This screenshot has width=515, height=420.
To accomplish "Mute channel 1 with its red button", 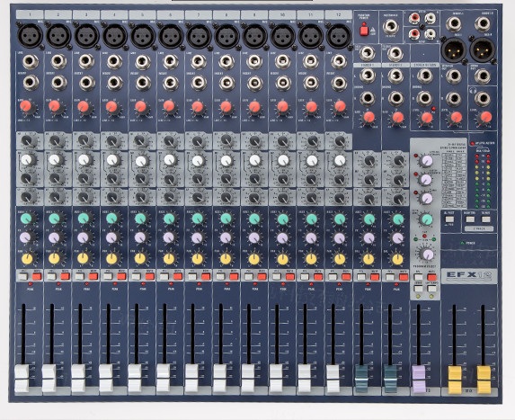I will [x=37, y=276].
